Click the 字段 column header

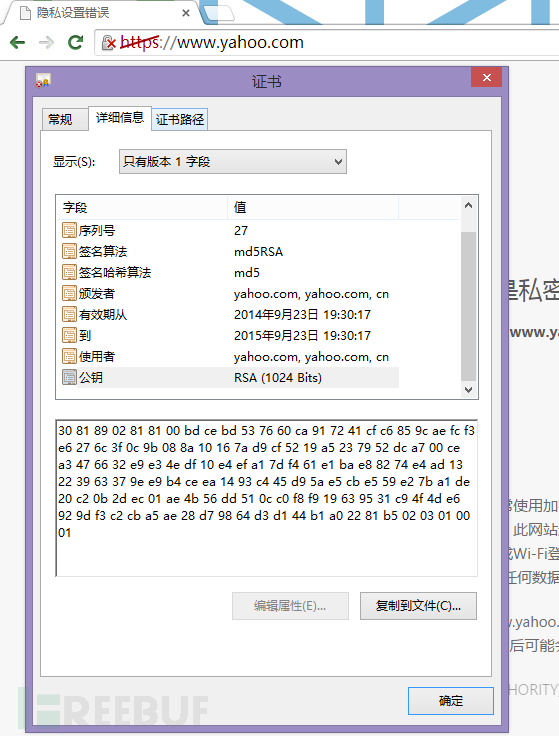tap(143, 207)
